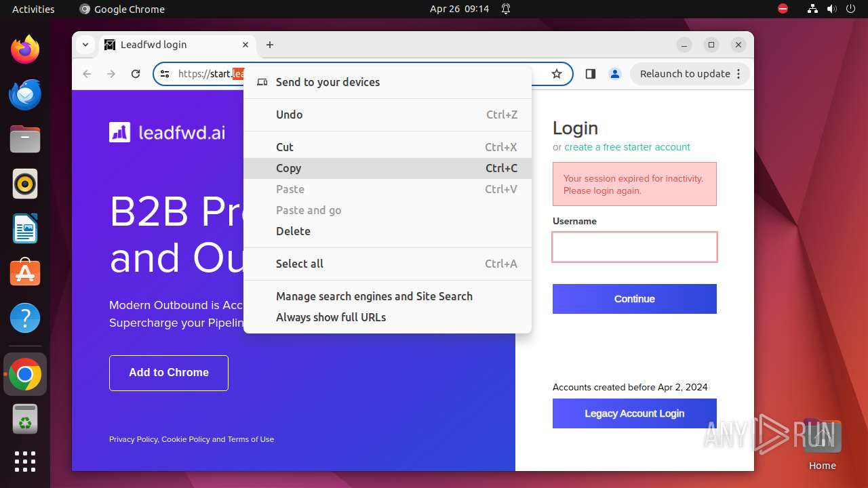Viewport: 868px width, 488px height.
Task: Choose Select all menu entry
Action: 387,264
